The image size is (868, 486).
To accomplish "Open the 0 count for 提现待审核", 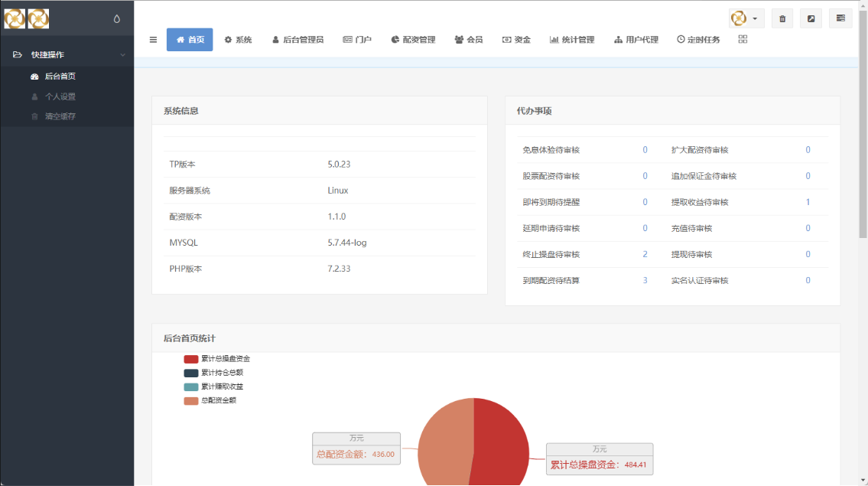I will point(808,254).
